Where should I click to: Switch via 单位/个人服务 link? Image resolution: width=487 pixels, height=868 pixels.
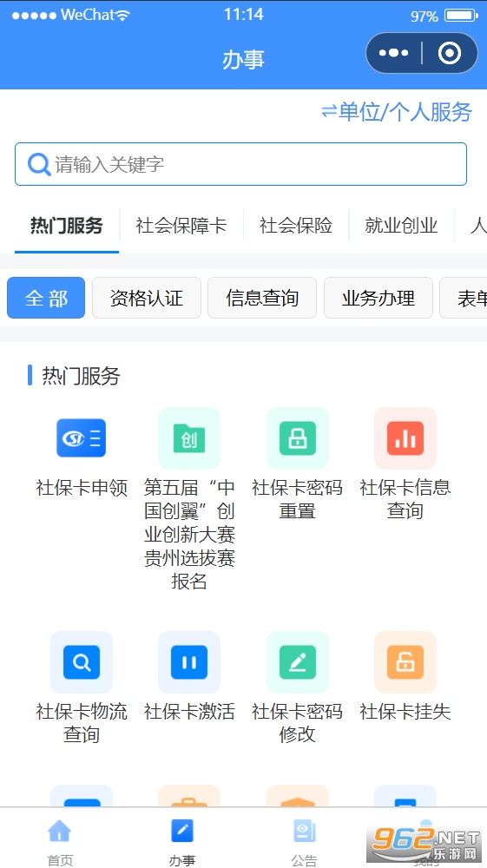pos(397,112)
